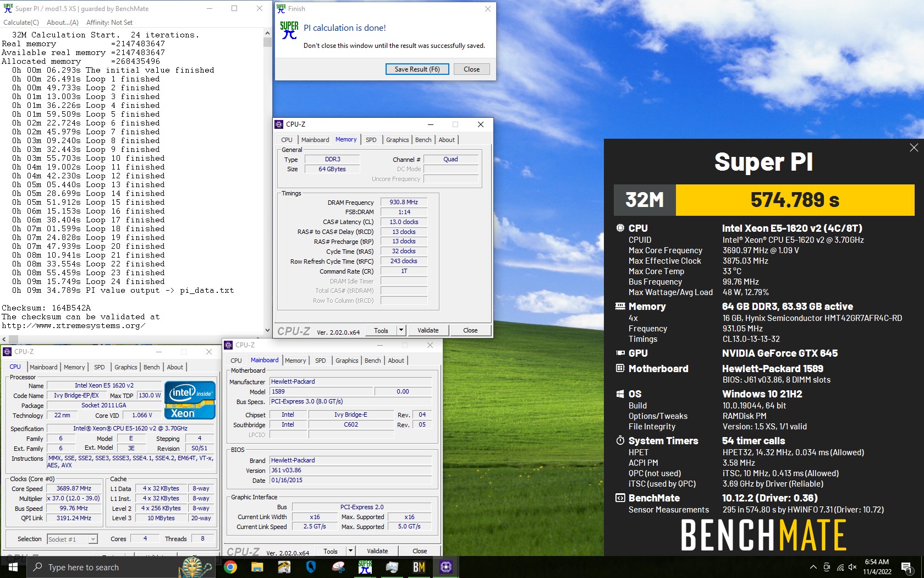Click the 574.789 s result banner
Image resolution: width=924 pixels, height=578 pixels.
click(x=795, y=200)
